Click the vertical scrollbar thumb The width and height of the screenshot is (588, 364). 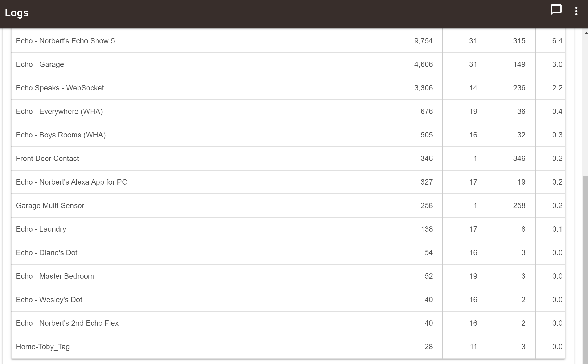pos(585,264)
